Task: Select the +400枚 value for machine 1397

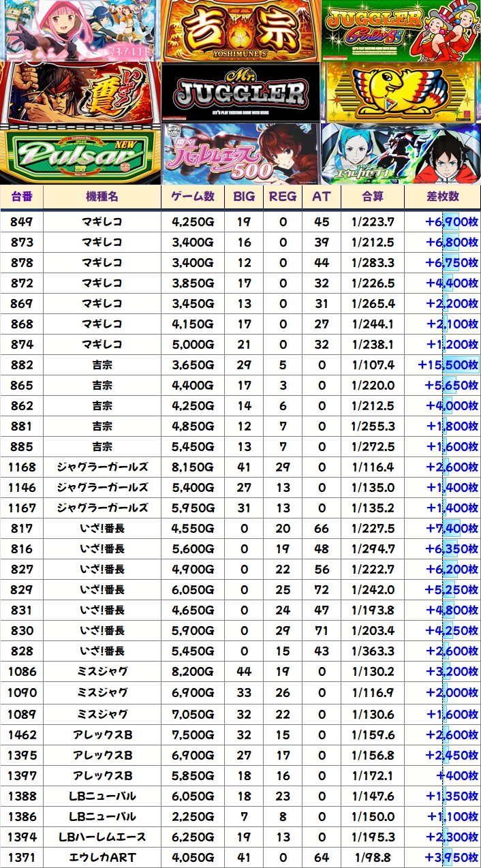Action: [457, 775]
